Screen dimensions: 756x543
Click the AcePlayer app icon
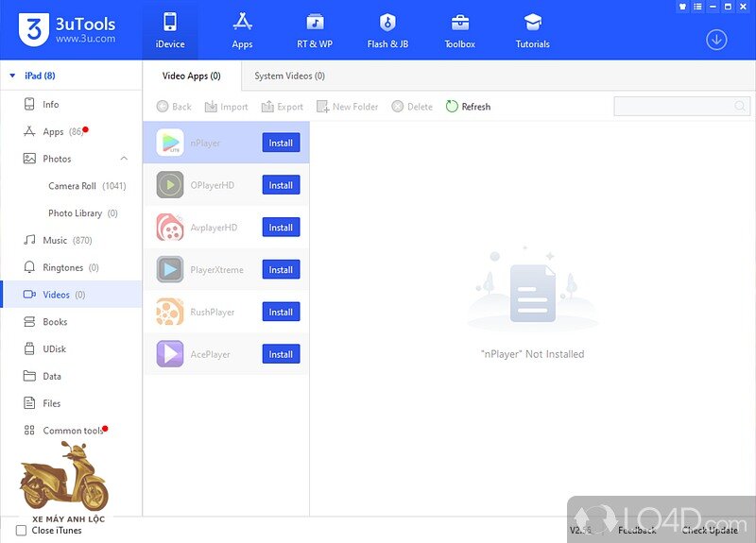[x=170, y=353]
